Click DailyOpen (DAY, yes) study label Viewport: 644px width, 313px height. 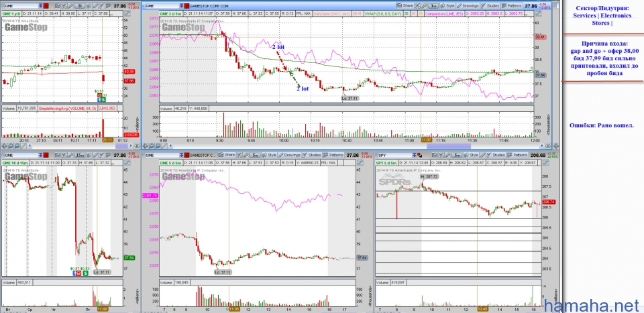tap(331, 13)
